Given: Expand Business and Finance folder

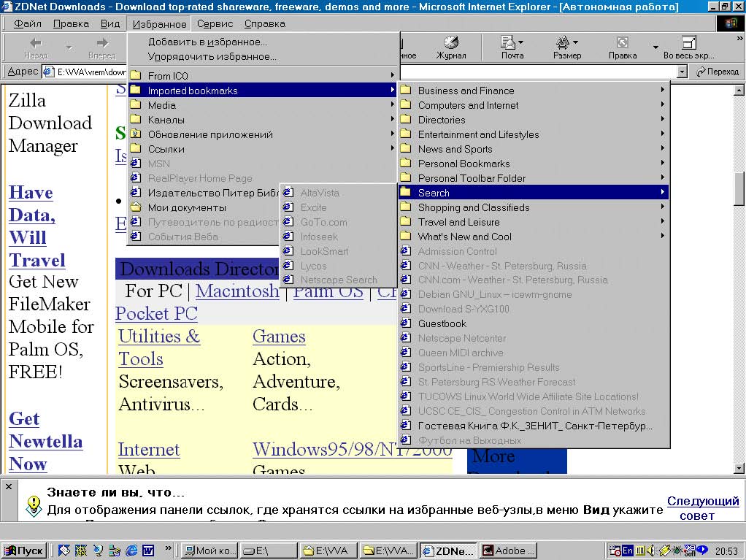Looking at the screenshot, I should [x=534, y=91].
